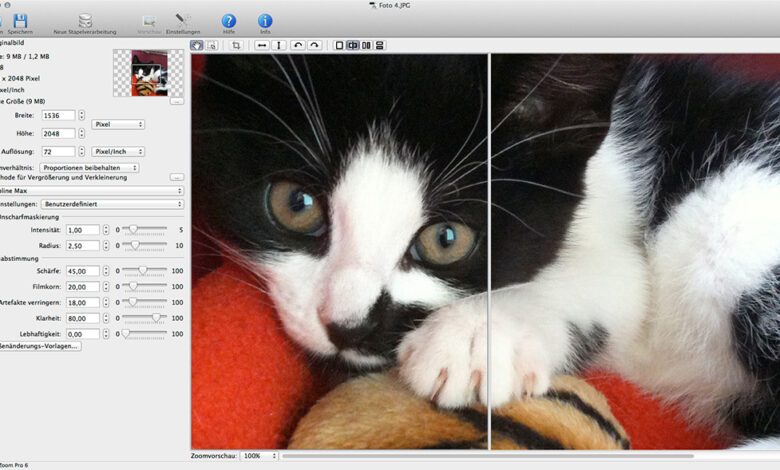Click the horizontal preview scrollbar

[x=488, y=456]
